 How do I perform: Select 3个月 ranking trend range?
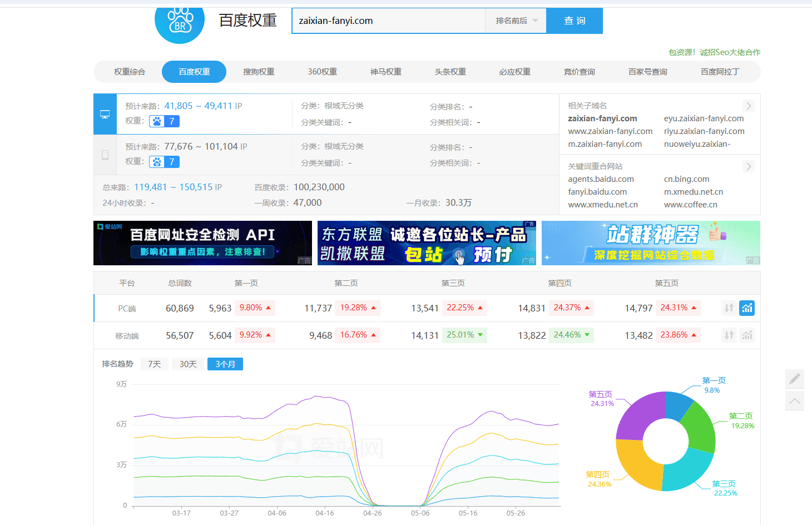(225, 364)
